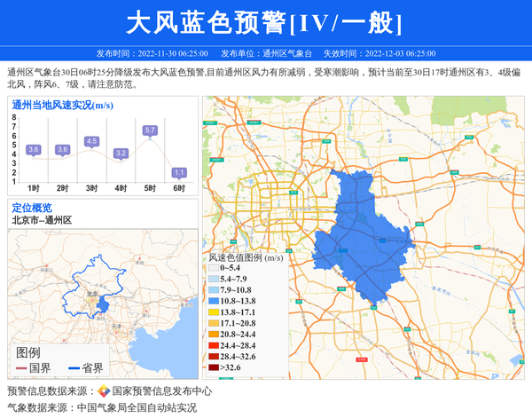Click the 国家预警信息发布中心 logo icon
The height and width of the screenshot is (418, 532).
click(x=104, y=390)
